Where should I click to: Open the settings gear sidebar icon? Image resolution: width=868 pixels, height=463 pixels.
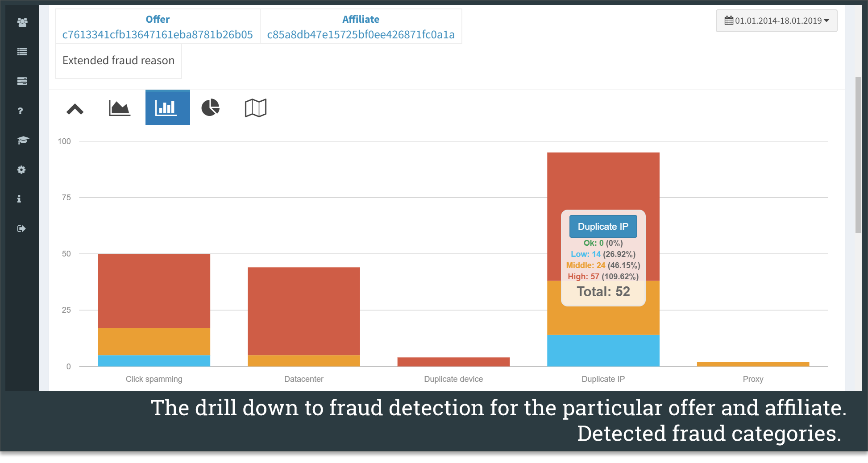coord(21,169)
